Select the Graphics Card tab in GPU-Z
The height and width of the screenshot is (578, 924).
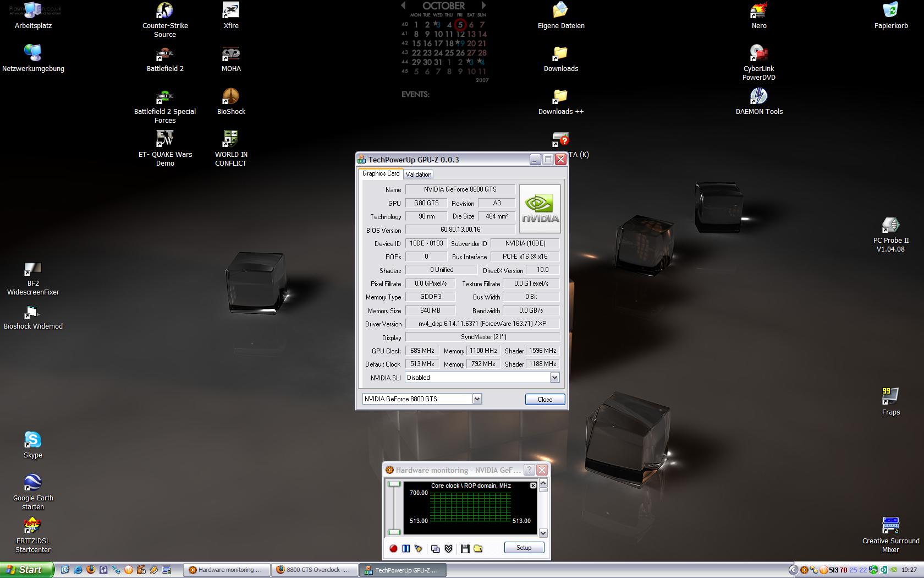tap(381, 173)
